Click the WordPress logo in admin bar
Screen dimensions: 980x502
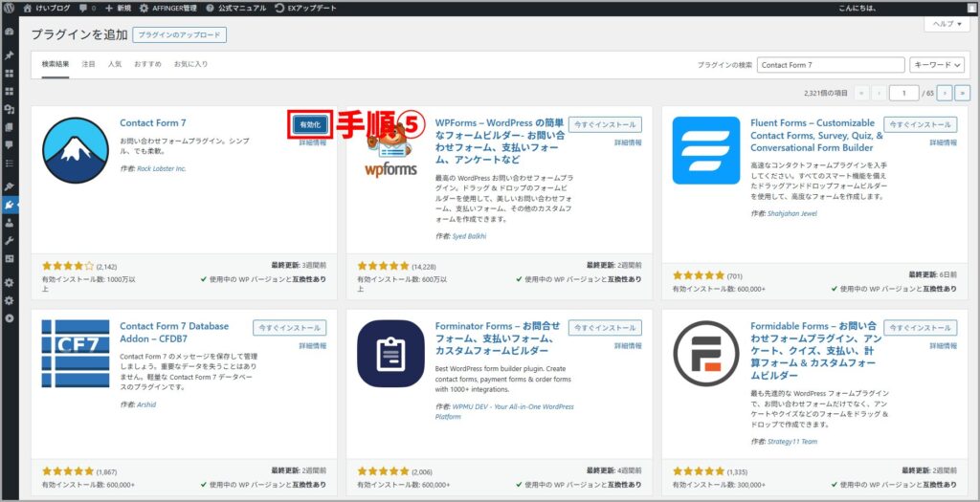(11, 8)
